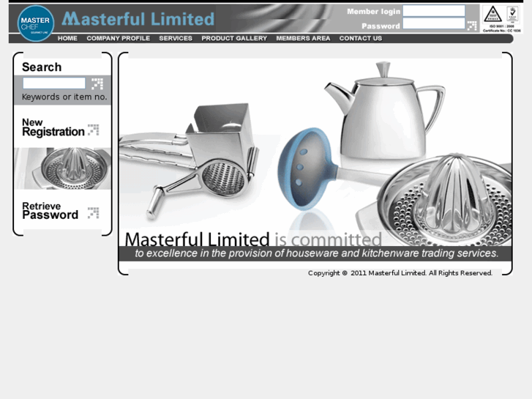Image resolution: width=532 pixels, height=399 pixels.
Task: Click the Masterful Limited header title
Action: pos(138,19)
